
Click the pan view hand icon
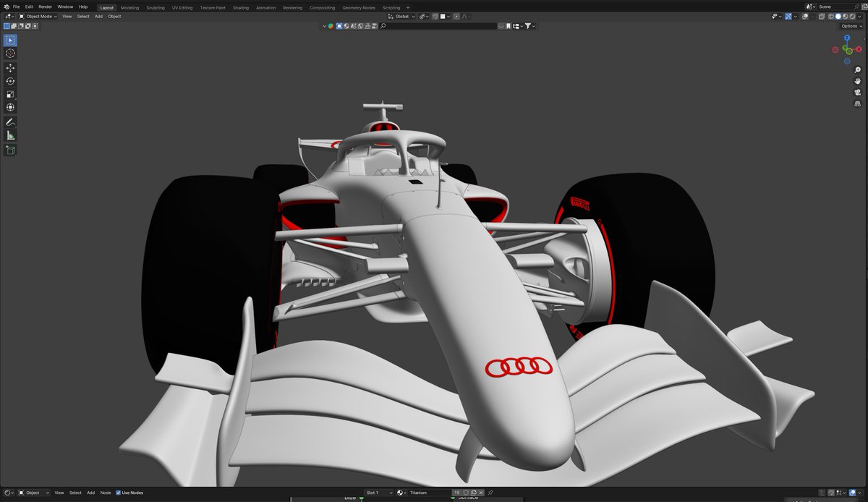857,81
